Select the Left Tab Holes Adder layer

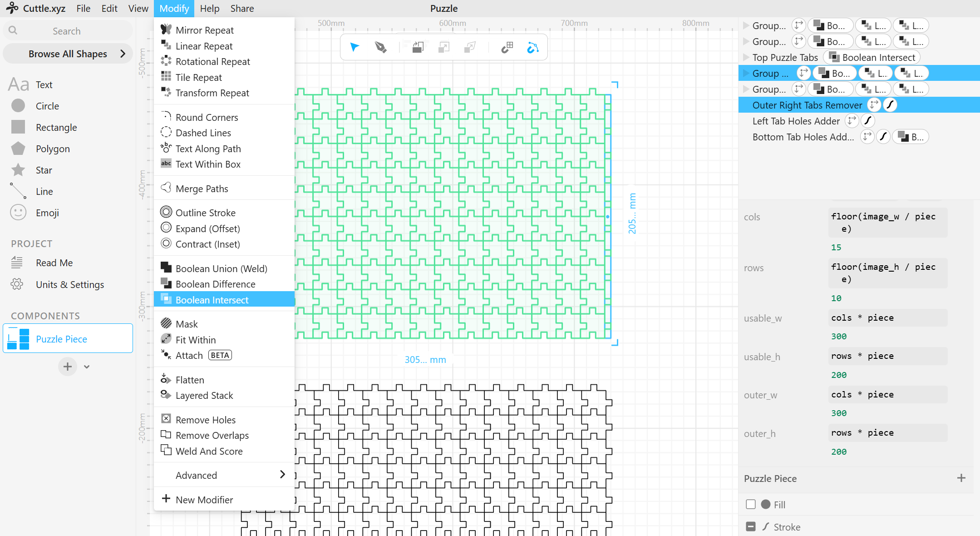[x=796, y=121]
